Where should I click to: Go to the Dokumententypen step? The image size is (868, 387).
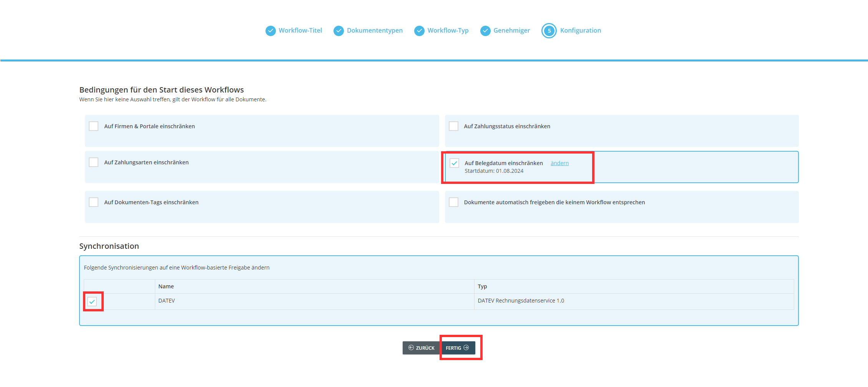tap(375, 30)
